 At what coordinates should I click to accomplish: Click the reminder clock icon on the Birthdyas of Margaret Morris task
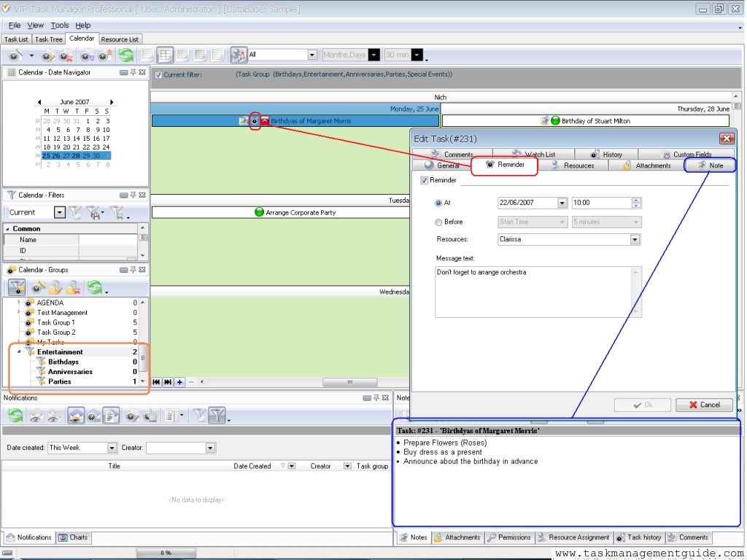point(255,121)
